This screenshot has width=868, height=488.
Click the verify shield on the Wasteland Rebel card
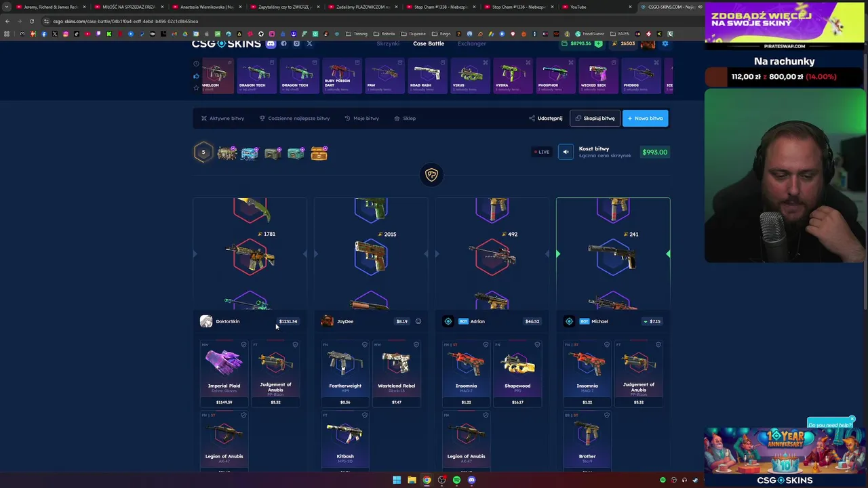pyautogui.click(x=416, y=345)
